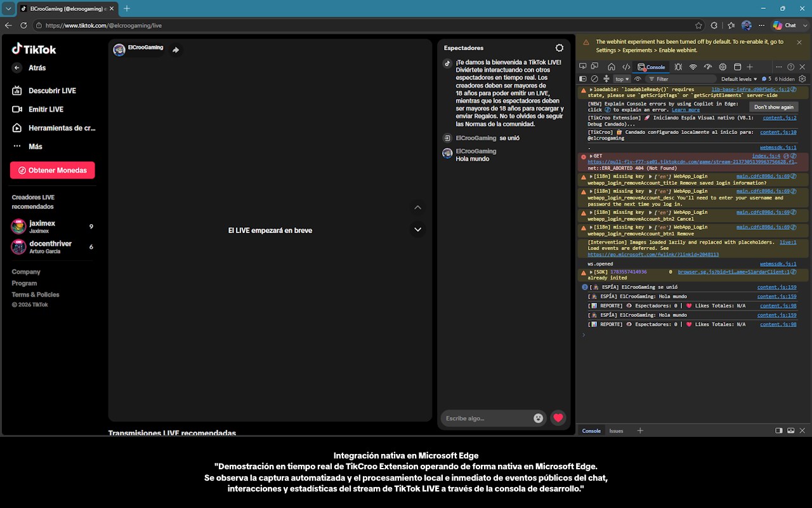Send a like with the heart button

tap(558, 418)
